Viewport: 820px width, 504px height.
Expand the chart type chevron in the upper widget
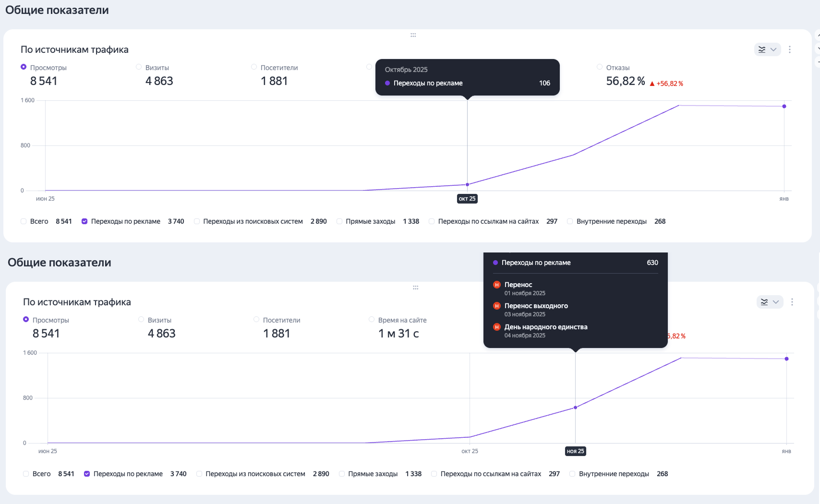773,49
